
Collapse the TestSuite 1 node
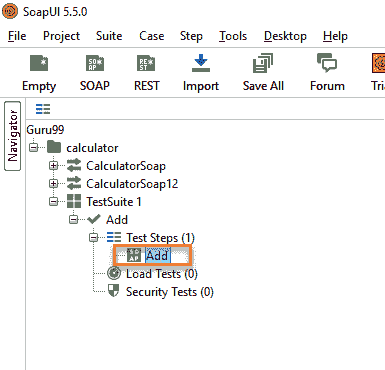(x=53, y=201)
